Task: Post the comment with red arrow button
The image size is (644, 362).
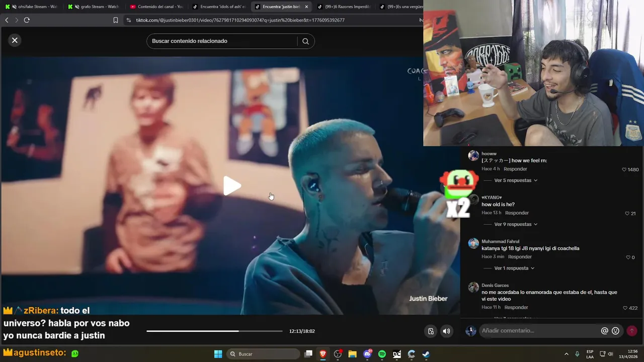Action: pyautogui.click(x=631, y=331)
